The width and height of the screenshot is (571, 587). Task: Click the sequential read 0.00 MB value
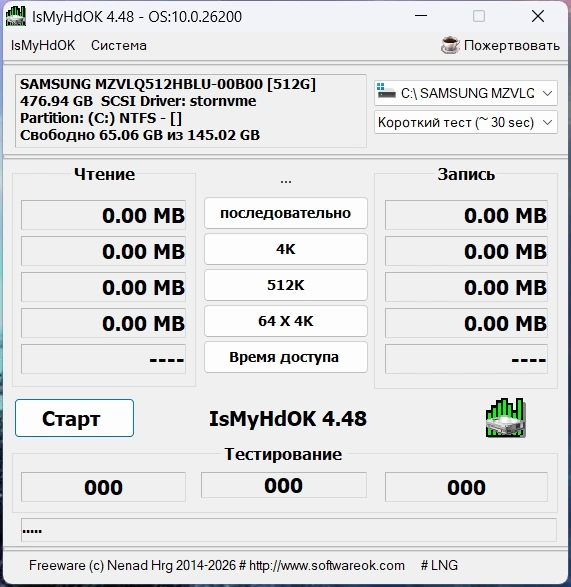pos(103,215)
